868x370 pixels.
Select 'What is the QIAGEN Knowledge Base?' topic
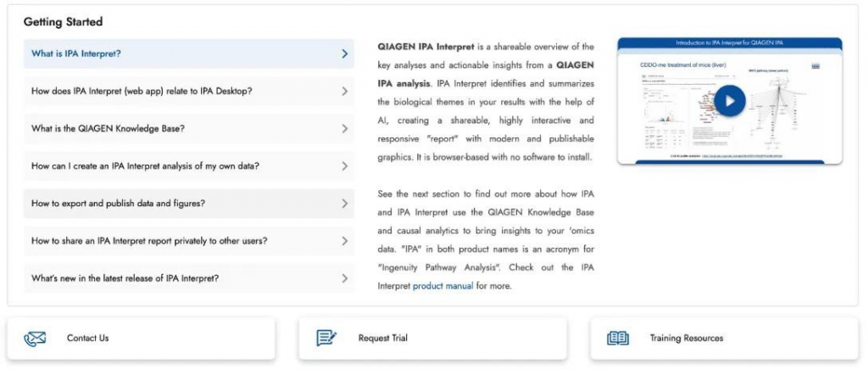[108, 128]
